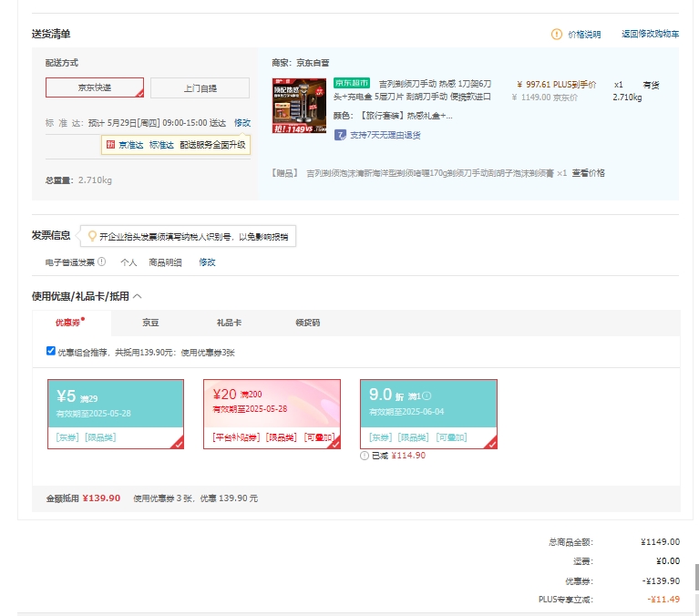This screenshot has height=616, width=699.
Task: Switch to the 京豆 tab
Action: click(150, 323)
